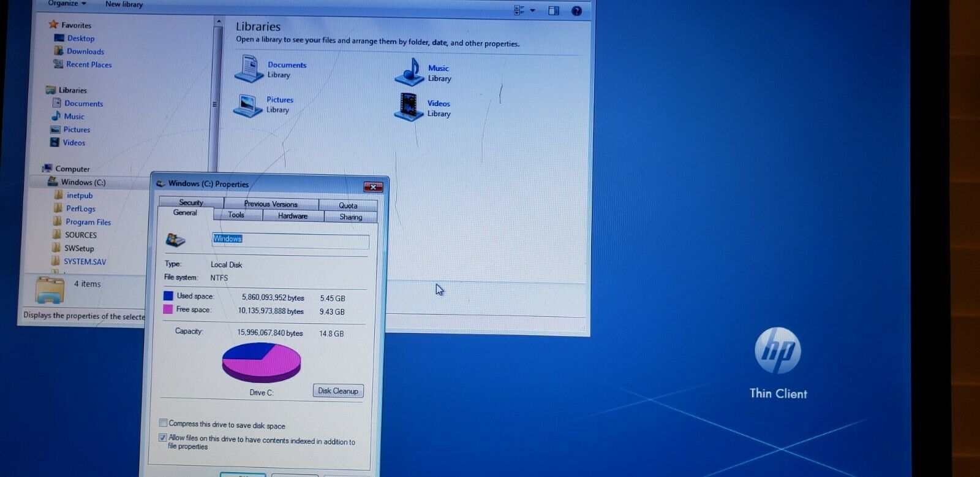Open the view options dropdown arrow
The width and height of the screenshot is (980, 477).
click(x=532, y=10)
